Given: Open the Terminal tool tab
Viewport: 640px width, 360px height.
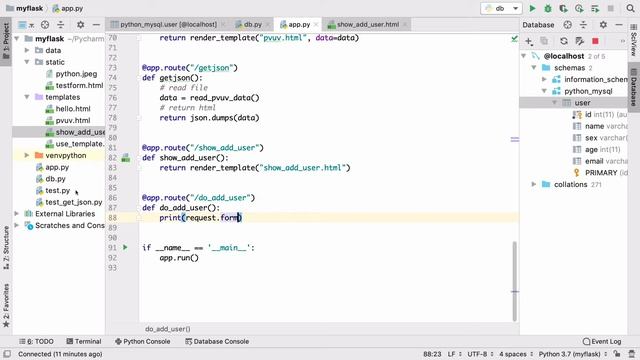Looking at the screenshot, I should pos(84,341).
